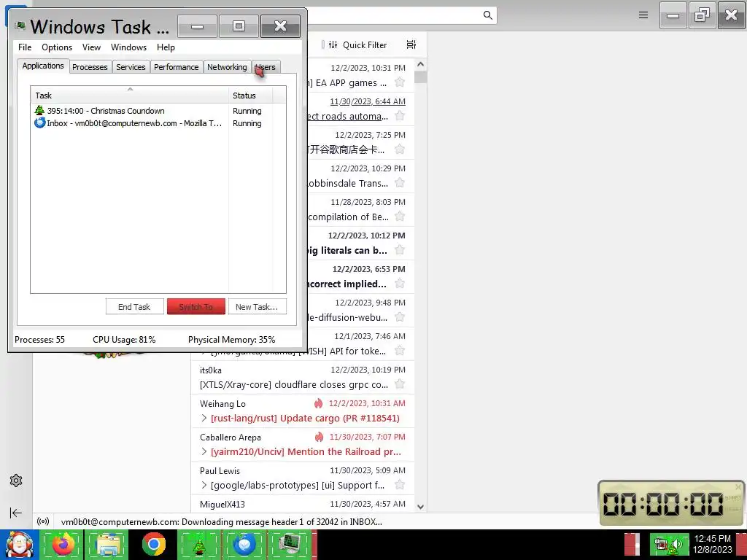This screenshot has width=747, height=560.
Task: Star the 'compilation of Be...' message
Action: 400,217
